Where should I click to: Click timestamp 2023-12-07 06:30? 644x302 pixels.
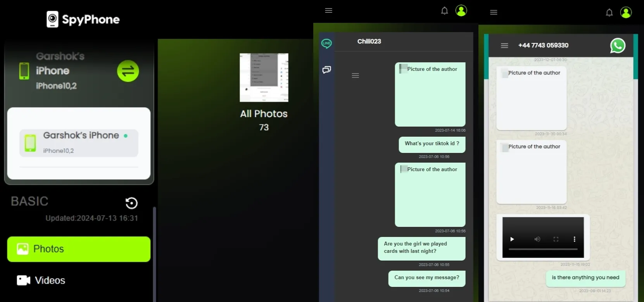point(550,60)
